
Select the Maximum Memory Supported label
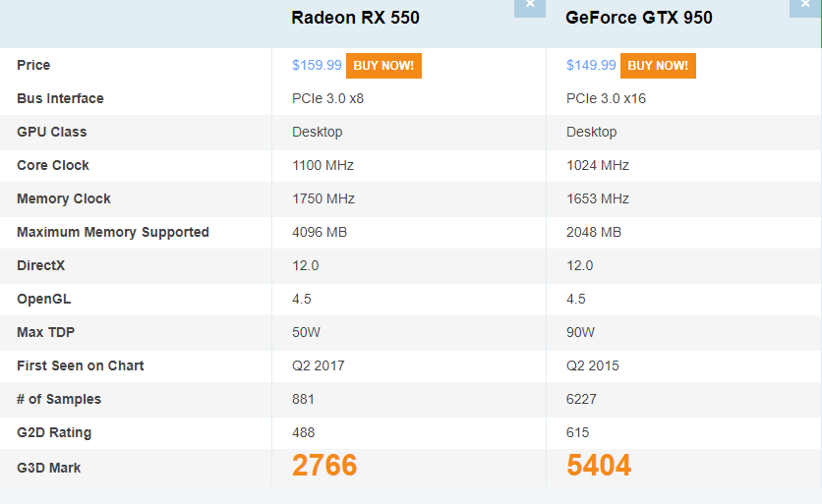[113, 232]
